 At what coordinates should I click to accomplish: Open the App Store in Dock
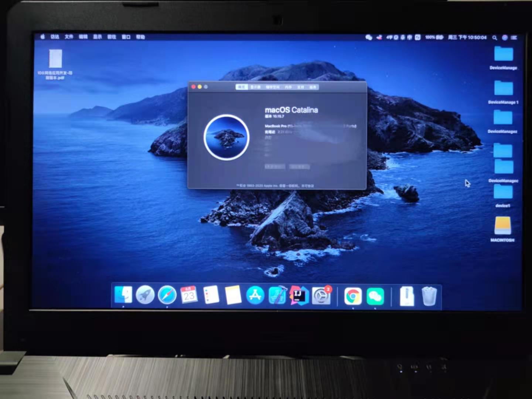[x=255, y=295]
